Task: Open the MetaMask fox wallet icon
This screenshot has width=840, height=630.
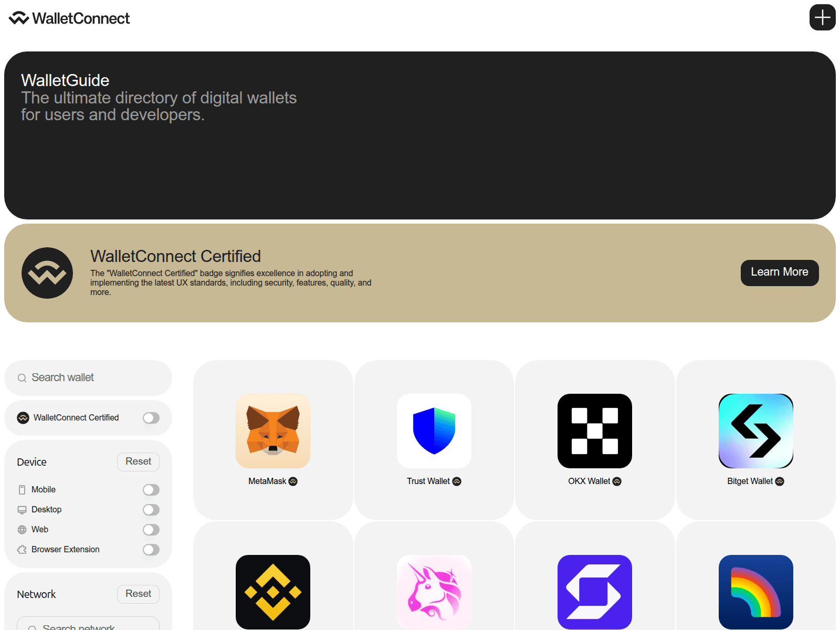Action: coord(273,431)
